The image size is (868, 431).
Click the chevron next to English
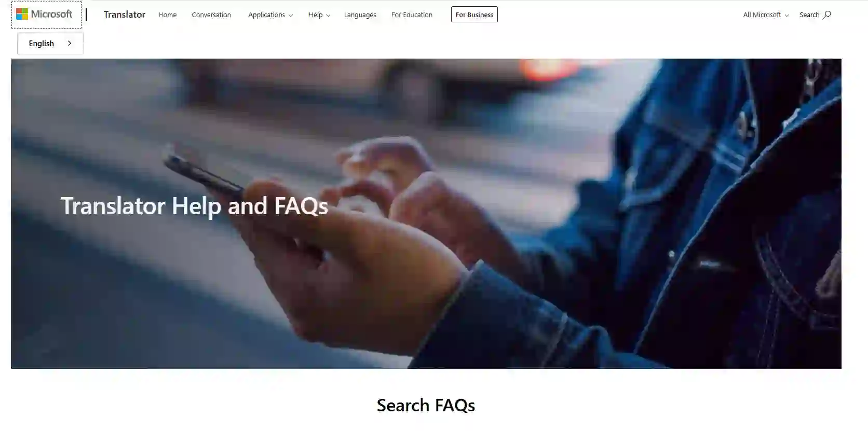pyautogui.click(x=69, y=44)
